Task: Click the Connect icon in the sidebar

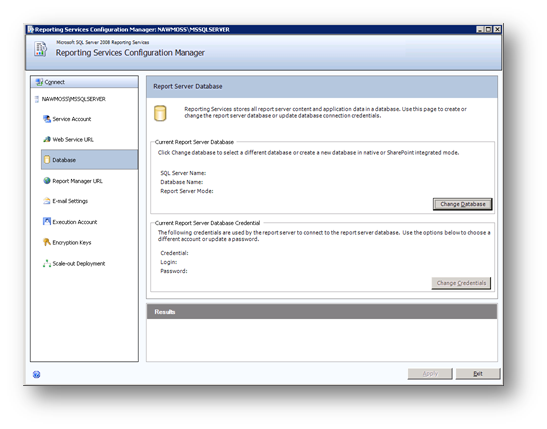Action: click(39, 82)
